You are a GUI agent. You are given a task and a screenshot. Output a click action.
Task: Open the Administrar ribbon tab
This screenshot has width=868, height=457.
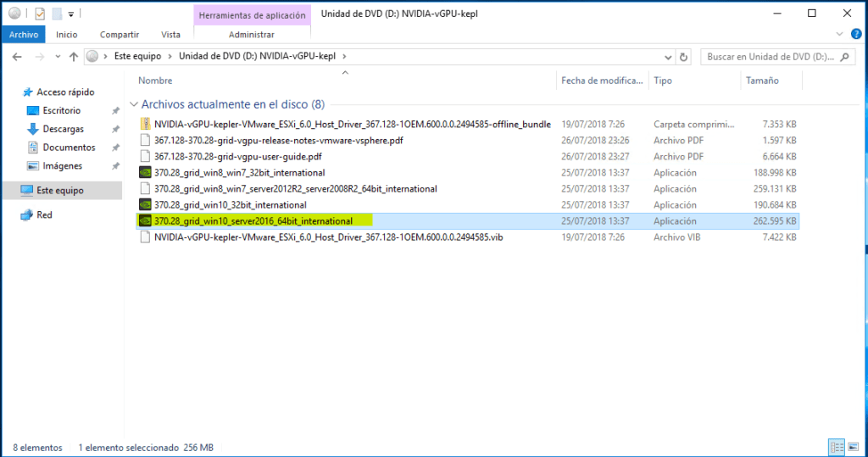coord(251,35)
